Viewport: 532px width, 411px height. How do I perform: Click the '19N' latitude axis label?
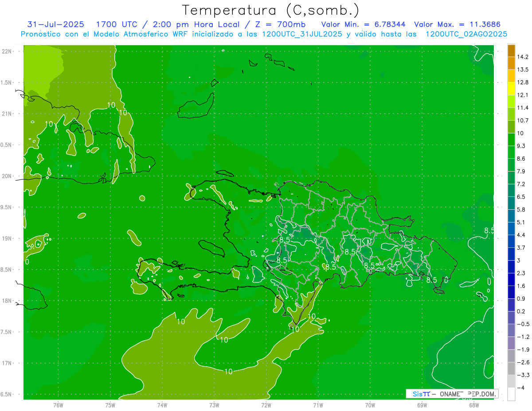(6, 239)
